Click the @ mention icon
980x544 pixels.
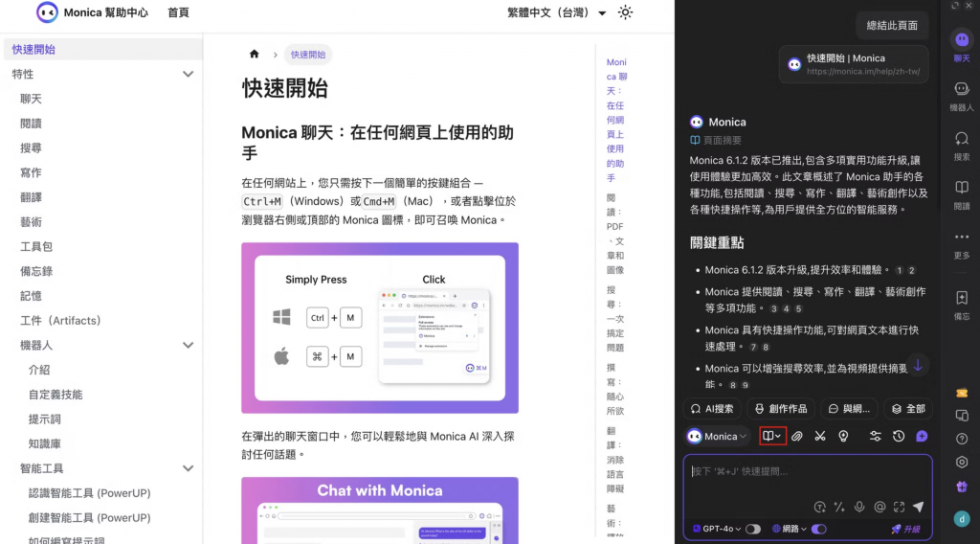point(880,507)
